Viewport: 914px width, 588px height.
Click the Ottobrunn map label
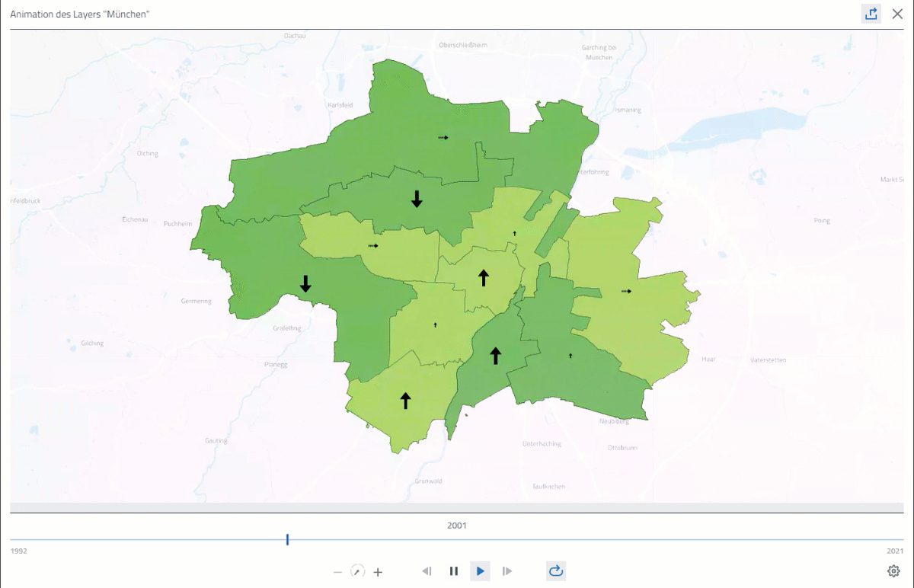coord(622,448)
